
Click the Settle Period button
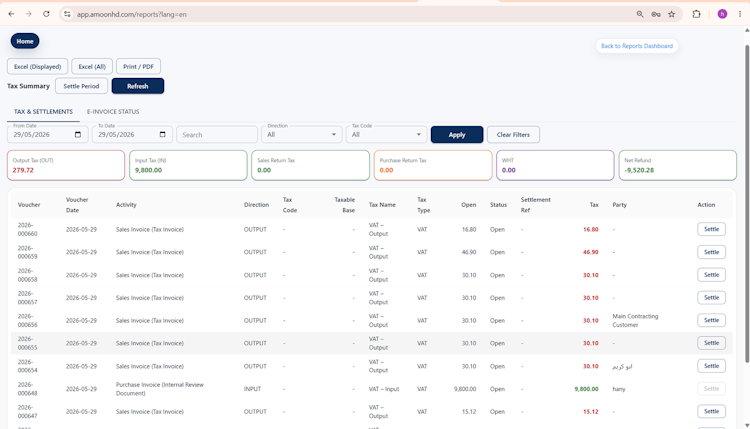pos(81,86)
